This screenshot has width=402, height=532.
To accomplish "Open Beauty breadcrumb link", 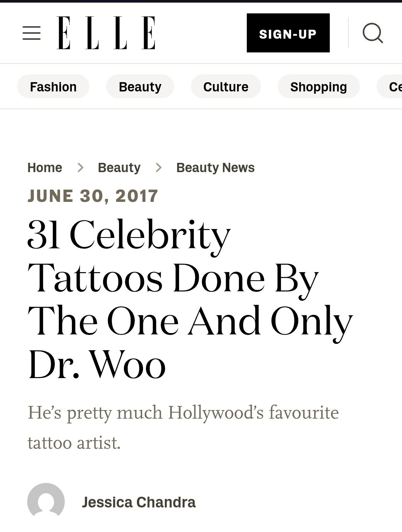I will [x=119, y=168].
